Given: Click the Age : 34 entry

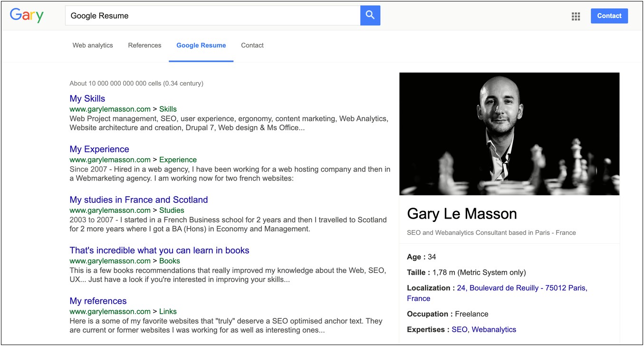Looking at the screenshot, I should (422, 257).
